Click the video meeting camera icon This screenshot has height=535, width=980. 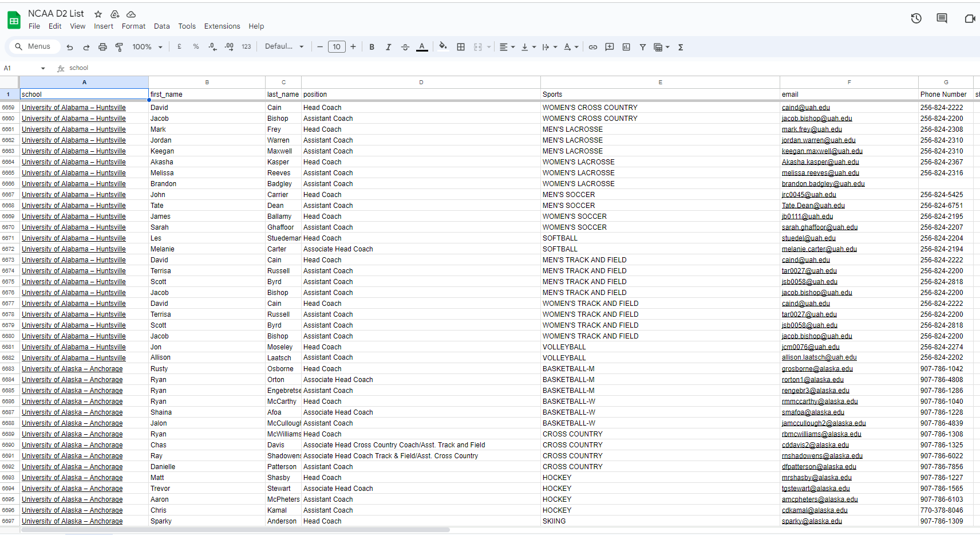pyautogui.click(x=970, y=18)
